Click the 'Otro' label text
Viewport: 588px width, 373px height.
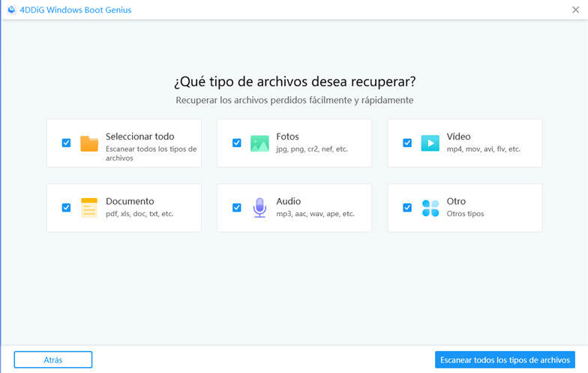(x=456, y=201)
